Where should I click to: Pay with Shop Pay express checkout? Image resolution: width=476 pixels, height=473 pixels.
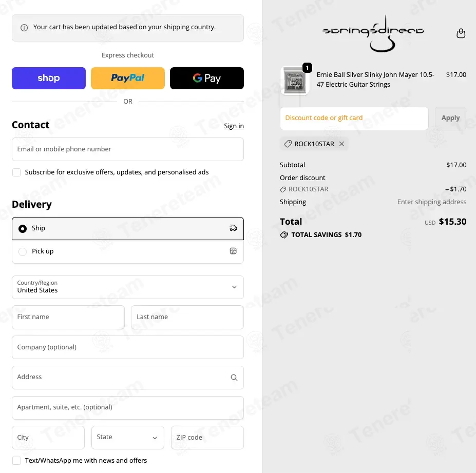(x=49, y=78)
